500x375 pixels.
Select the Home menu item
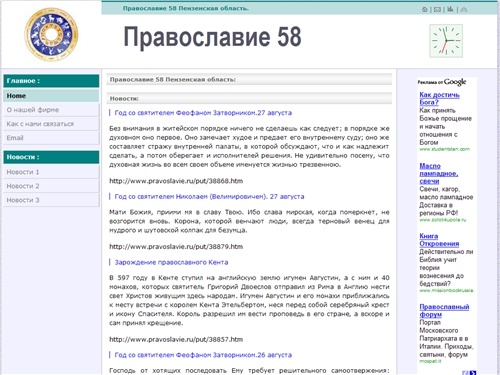(x=51, y=96)
